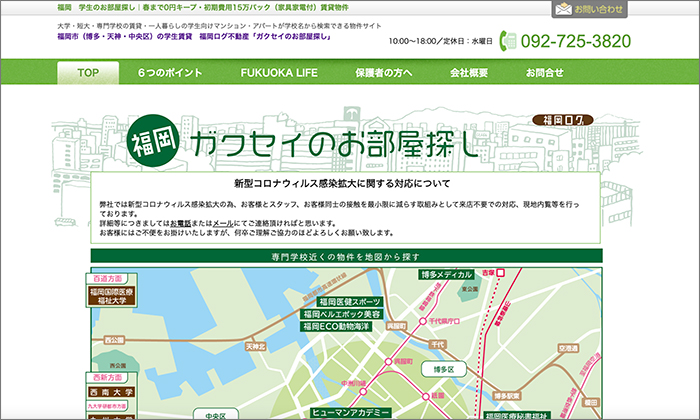Viewport: 700px width, 420px height.
Task: Click the メール link in the notice
Action: [223, 223]
